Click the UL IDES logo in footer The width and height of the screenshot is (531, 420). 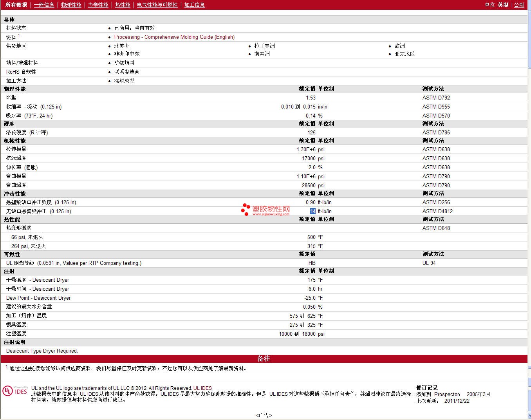15,391
